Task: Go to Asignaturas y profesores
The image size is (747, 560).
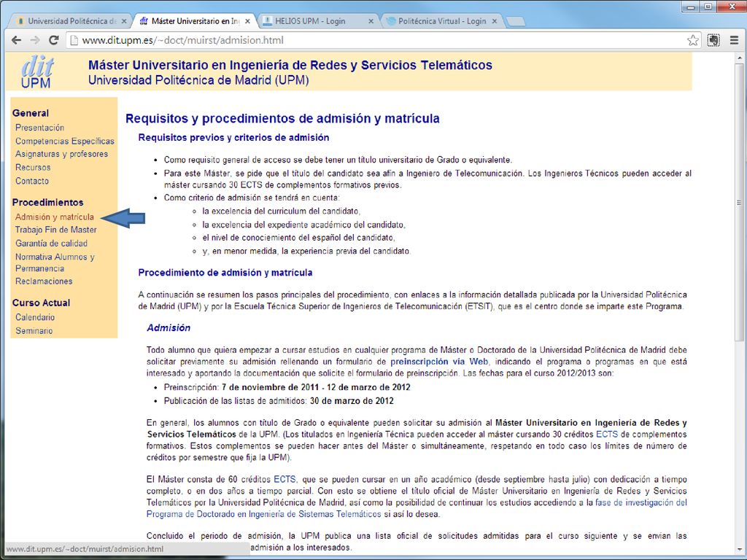Action: coord(61,154)
